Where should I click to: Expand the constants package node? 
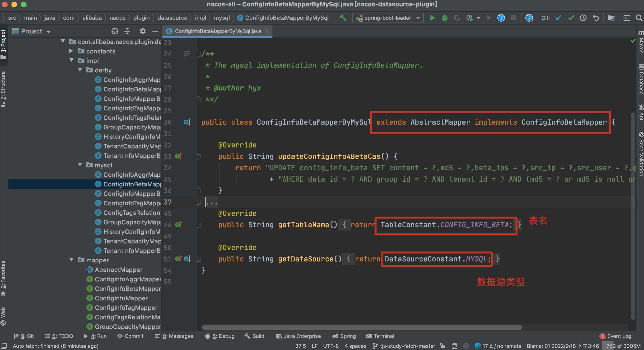click(x=71, y=51)
